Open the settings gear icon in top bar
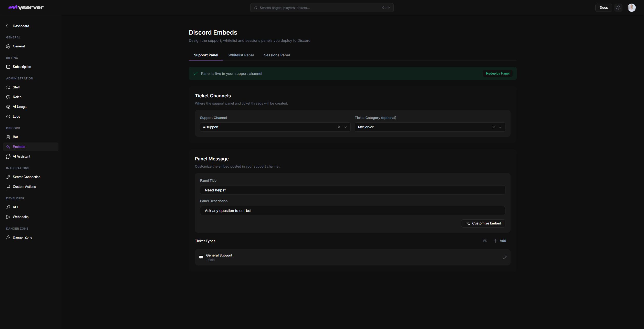 pos(618,8)
